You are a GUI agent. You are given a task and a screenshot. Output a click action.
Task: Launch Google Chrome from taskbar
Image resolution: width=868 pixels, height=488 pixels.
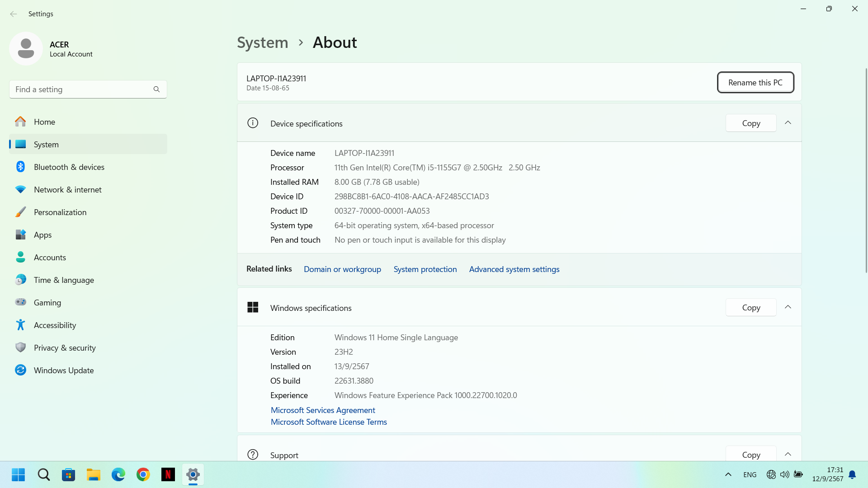[x=143, y=474]
